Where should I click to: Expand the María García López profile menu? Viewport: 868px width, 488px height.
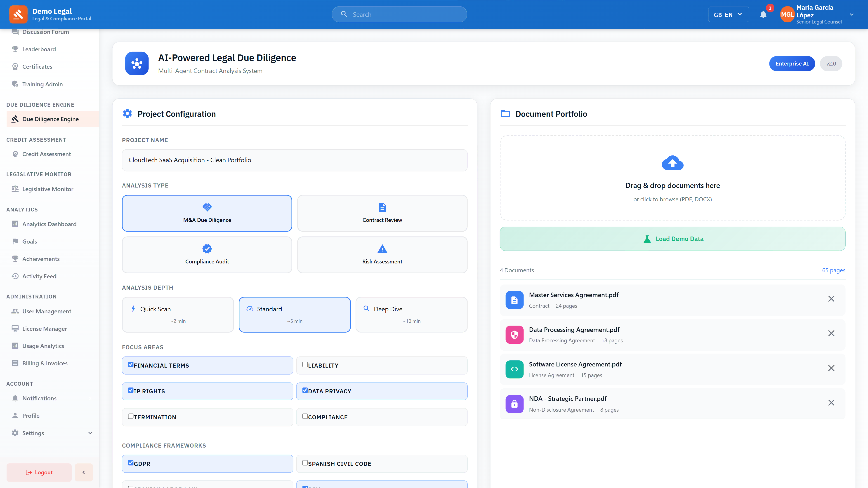tap(851, 14)
